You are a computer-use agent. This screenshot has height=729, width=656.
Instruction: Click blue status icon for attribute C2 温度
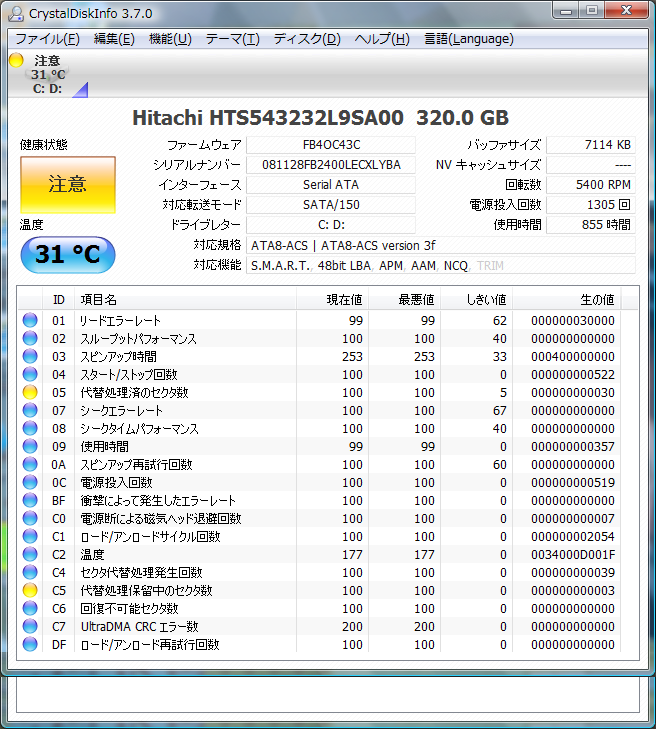30,555
